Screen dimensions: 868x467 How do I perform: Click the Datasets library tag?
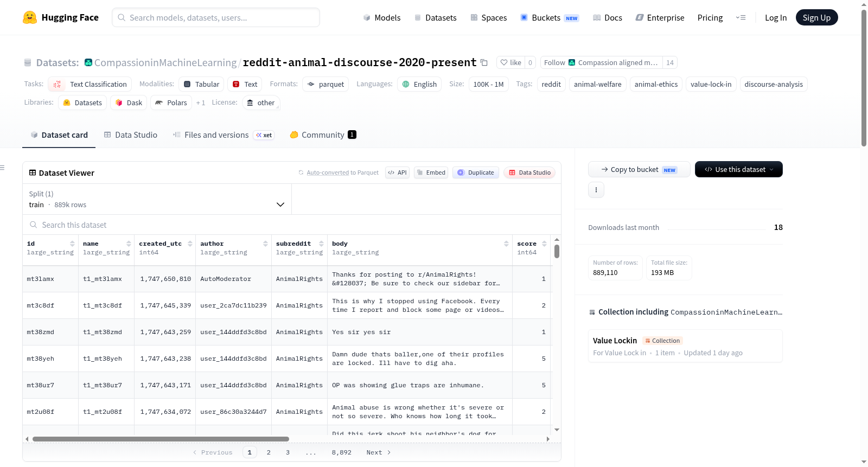coord(82,103)
